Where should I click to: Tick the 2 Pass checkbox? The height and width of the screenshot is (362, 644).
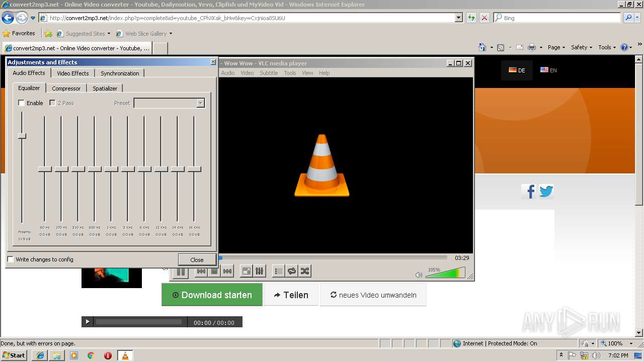coord(52,103)
